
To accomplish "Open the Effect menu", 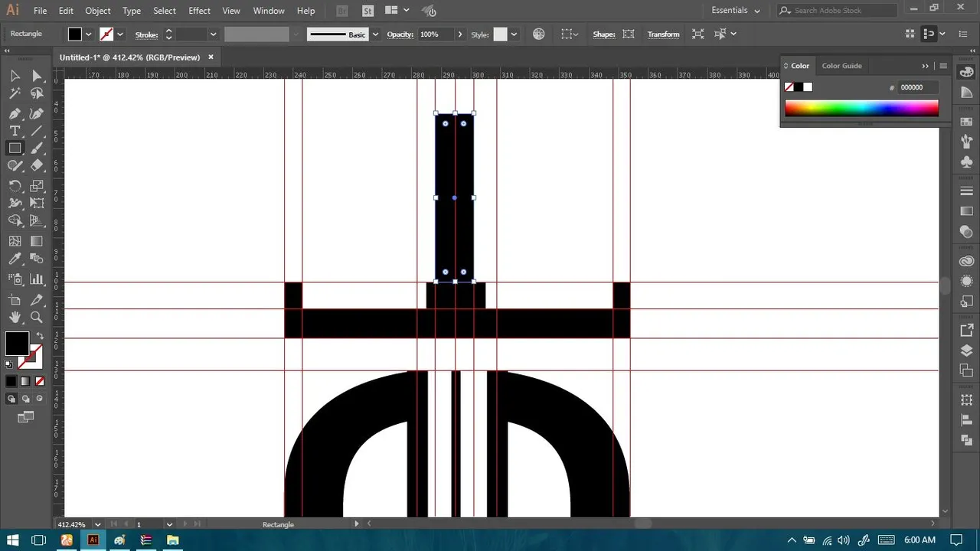I will point(199,11).
